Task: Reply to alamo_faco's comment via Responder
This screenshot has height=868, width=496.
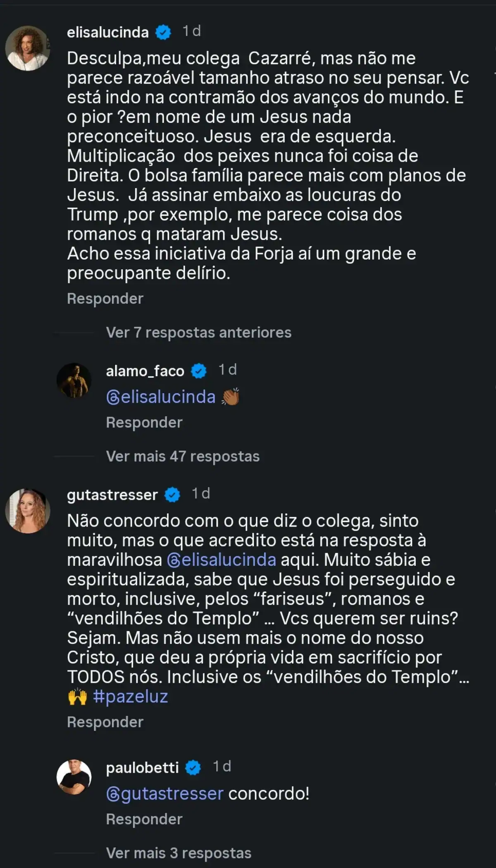Action: coord(144,422)
